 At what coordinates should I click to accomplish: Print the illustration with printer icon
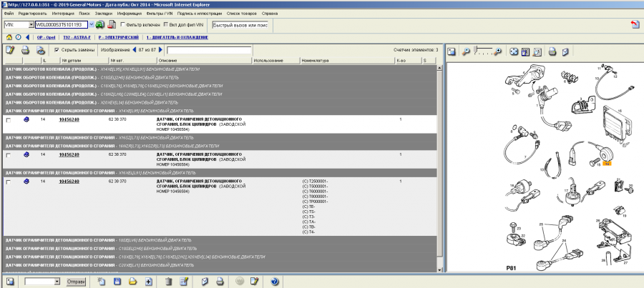(x=553, y=51)
